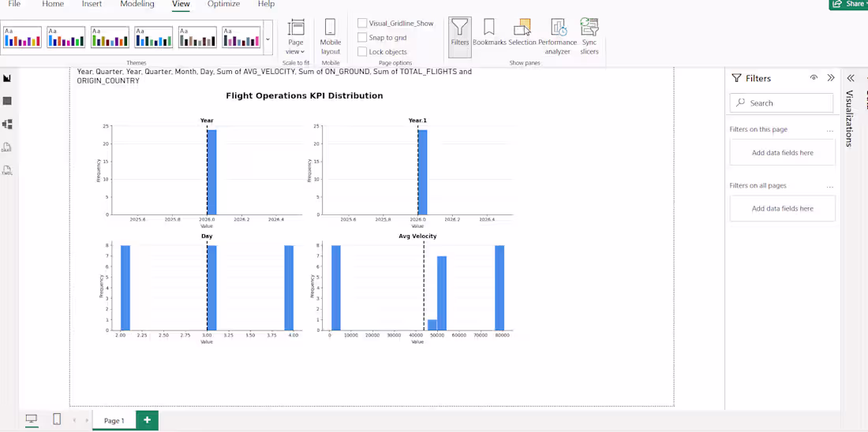Open the Report view in left sidebar
Screen dimensions: 868x432
(x=7, y=79)
